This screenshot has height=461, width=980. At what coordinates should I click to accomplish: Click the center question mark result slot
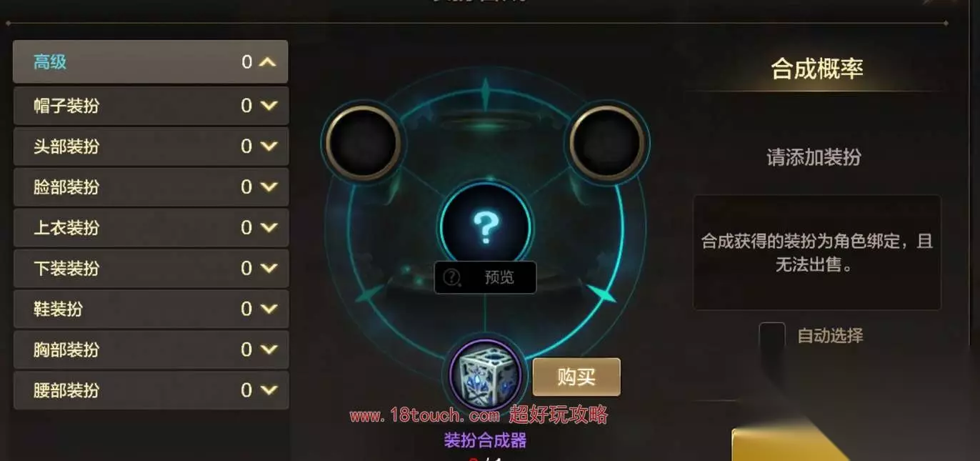485,227
